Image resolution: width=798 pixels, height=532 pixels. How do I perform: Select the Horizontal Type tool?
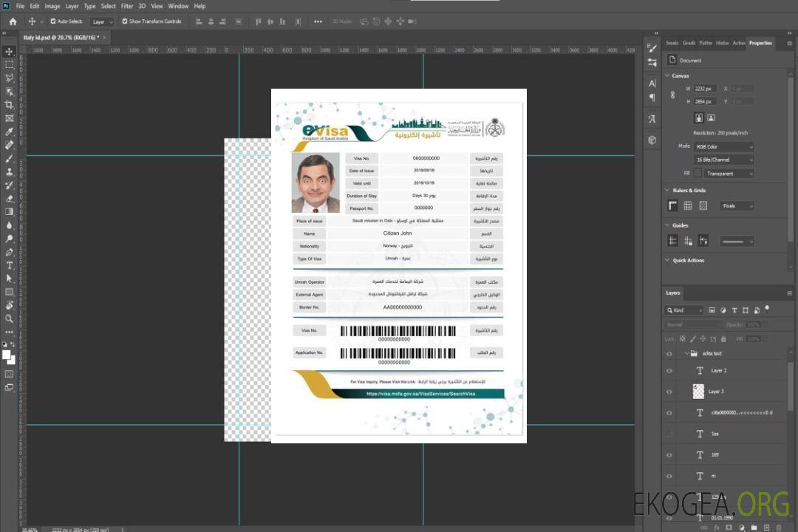9,265
